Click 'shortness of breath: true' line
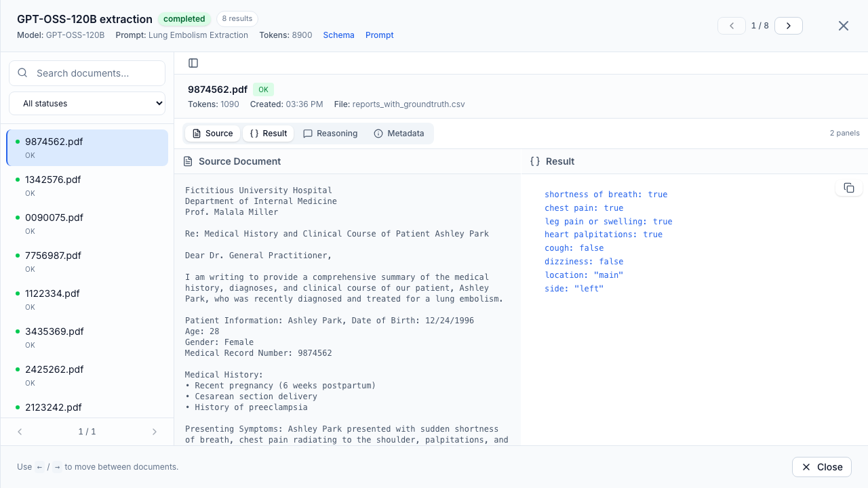Viewport: 868px width, 488px height. pos(606,195)
